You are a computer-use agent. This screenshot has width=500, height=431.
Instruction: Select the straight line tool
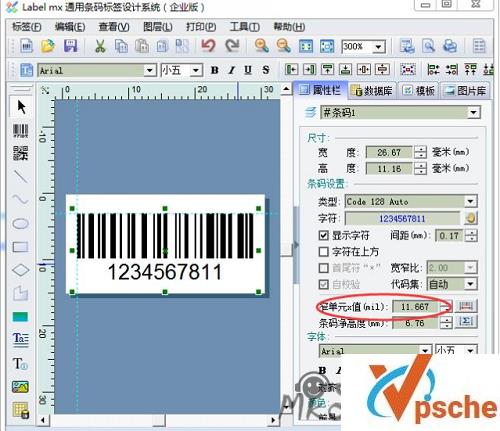[x=20, y=177]
